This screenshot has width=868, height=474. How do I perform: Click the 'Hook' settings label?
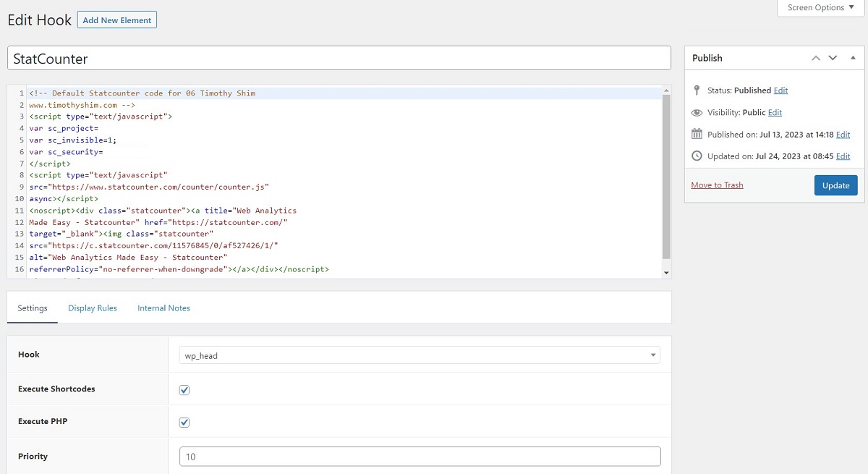point(29,355)
